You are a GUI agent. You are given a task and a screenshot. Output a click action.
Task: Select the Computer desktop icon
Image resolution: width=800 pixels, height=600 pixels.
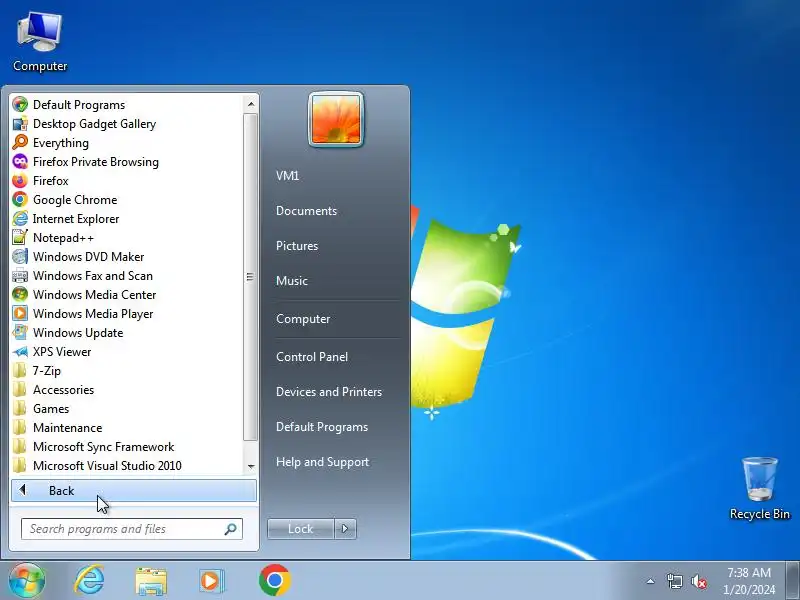(40, 42)
